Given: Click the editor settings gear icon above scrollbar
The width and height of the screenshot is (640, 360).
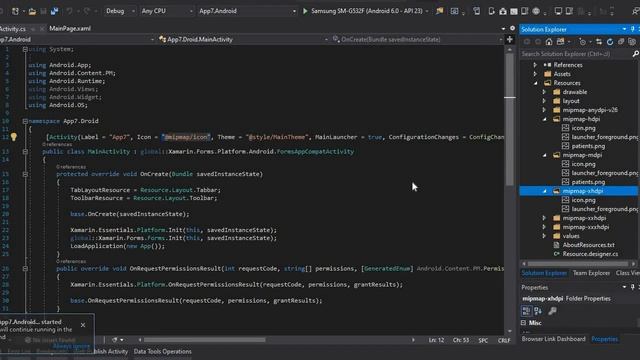Looking at the screenshot, I should coord(513,29).
